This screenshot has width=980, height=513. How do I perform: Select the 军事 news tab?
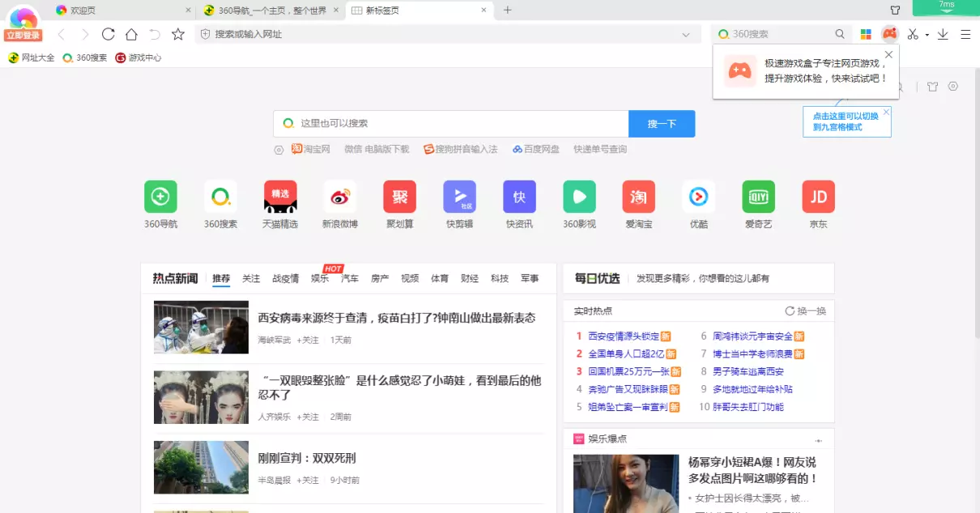[x=530, y=278]
